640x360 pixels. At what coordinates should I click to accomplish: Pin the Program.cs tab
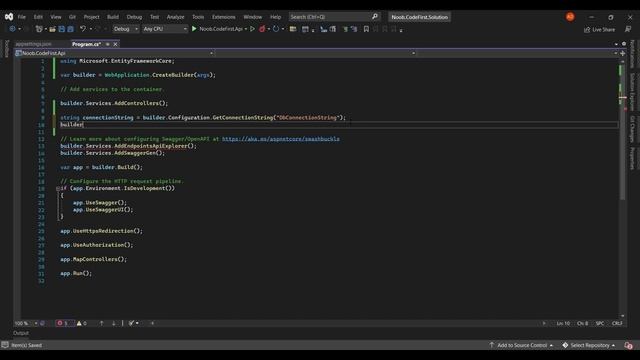tap(108, 44)
